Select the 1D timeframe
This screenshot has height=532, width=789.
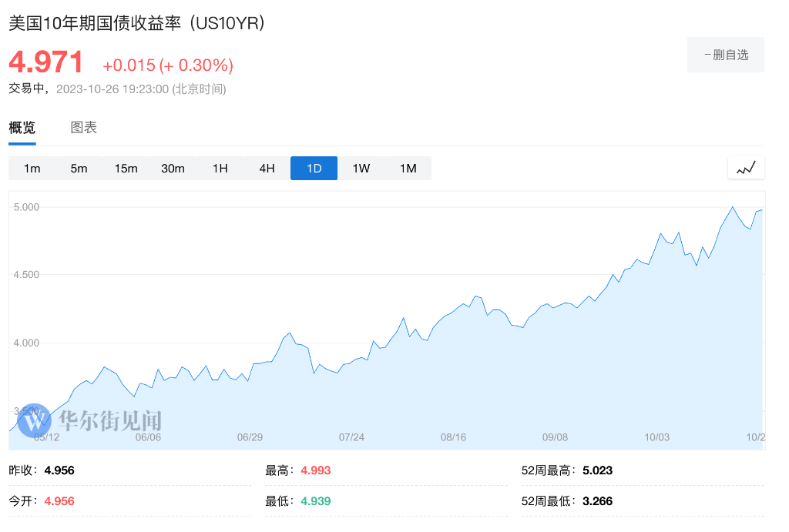click(314, 169)
